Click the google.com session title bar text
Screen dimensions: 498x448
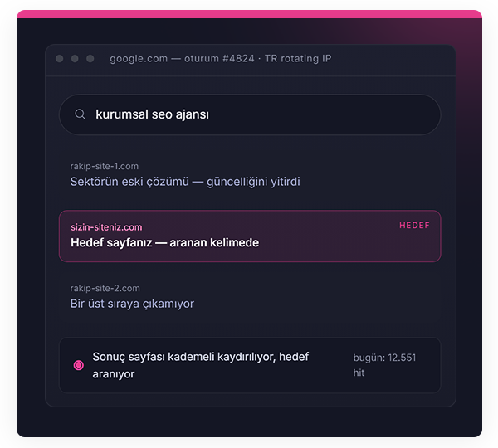[221, 58]
